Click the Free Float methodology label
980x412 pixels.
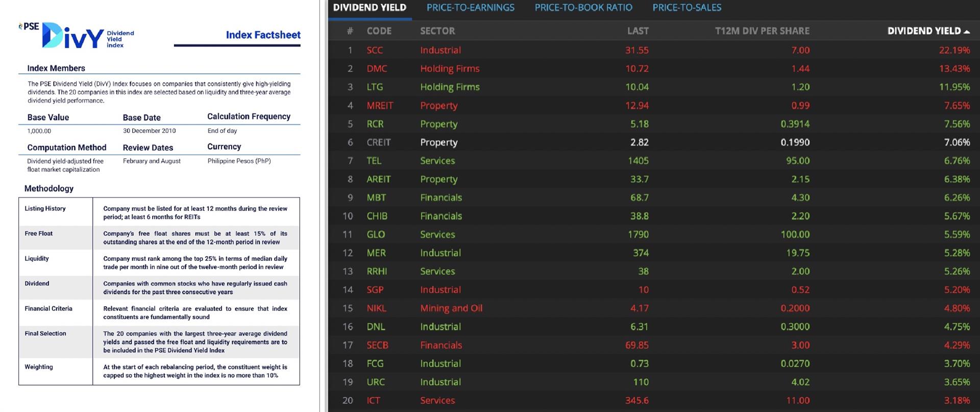[x=38, y=233]
